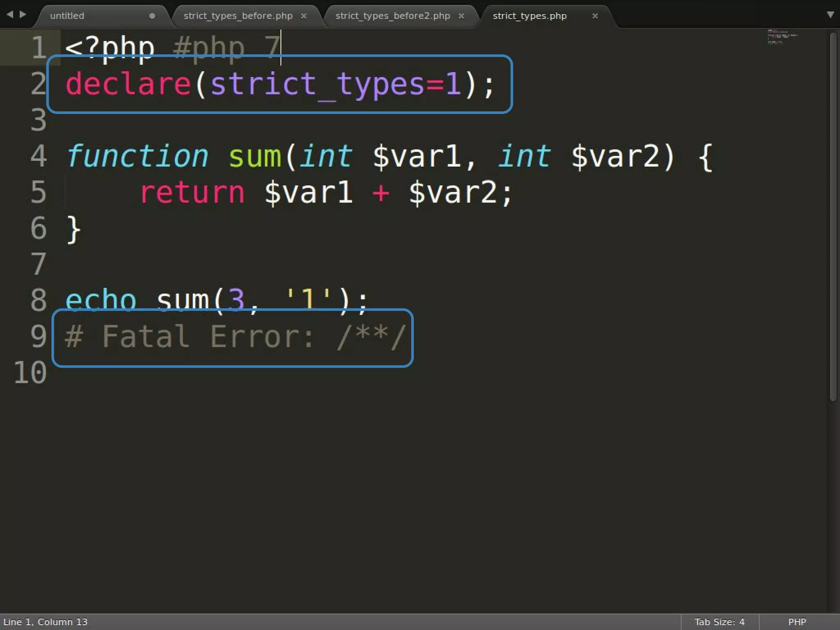Click the Line 1, Column 13 status
The image size is (840, 630).
click(45, 622)
